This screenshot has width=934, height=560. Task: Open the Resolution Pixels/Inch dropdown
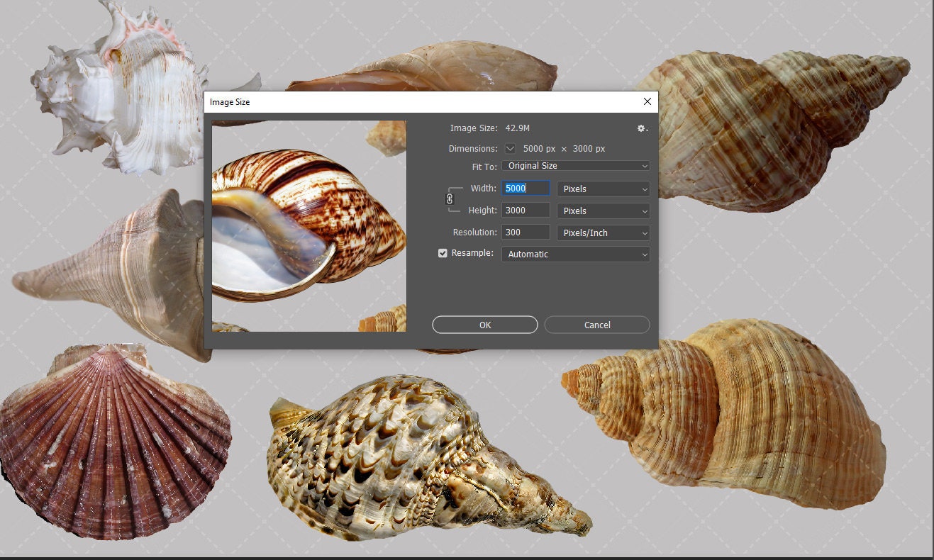coord(602,233)
